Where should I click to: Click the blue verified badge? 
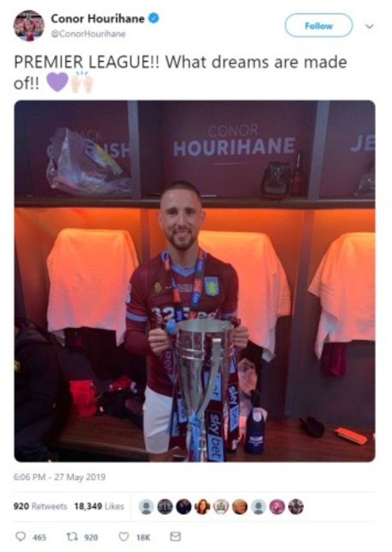[x=153, y=18]
